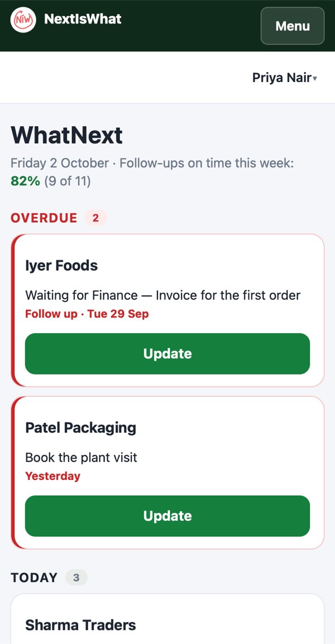Click the Waiting for Finance invoice note
The image size is (335, 644).
pos(163,295)
